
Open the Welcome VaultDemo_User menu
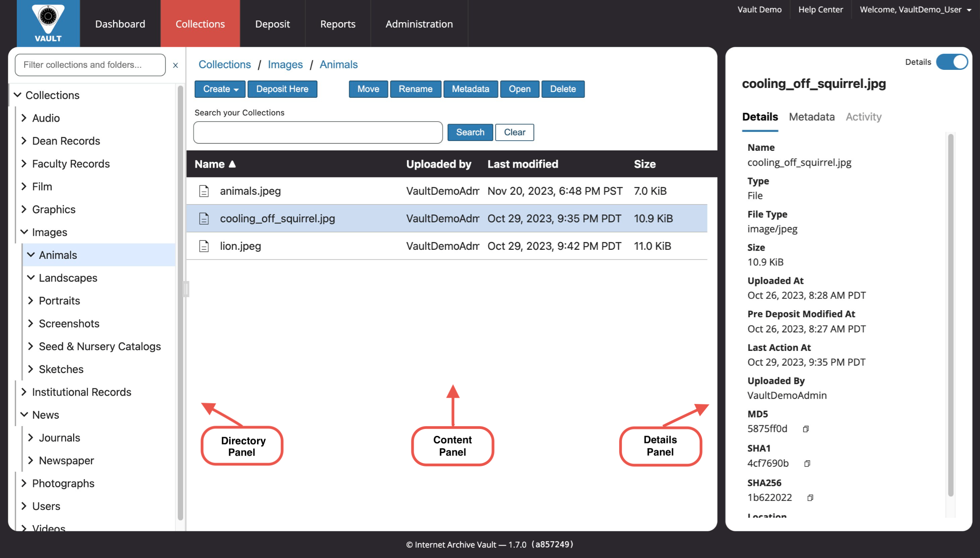916,9
